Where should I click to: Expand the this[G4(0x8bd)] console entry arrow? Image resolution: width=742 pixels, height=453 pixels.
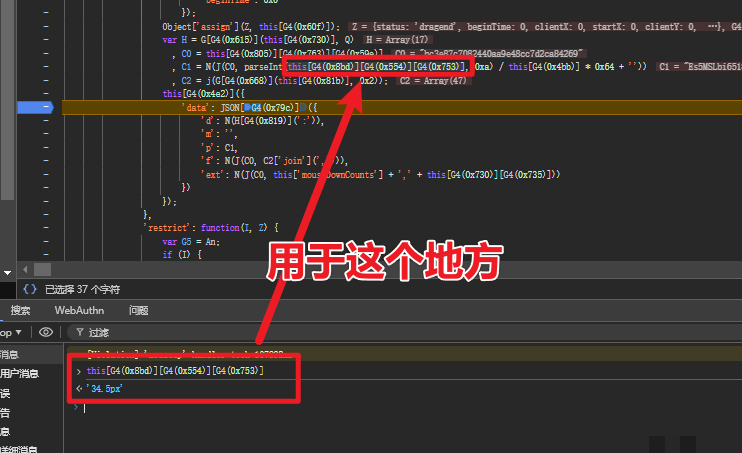pyautogui.click(x=79, y=371)
